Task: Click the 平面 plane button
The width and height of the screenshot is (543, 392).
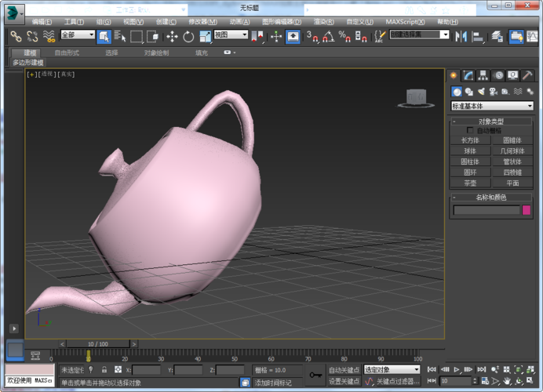Action: pyautogui.click(x=512, y=183)
